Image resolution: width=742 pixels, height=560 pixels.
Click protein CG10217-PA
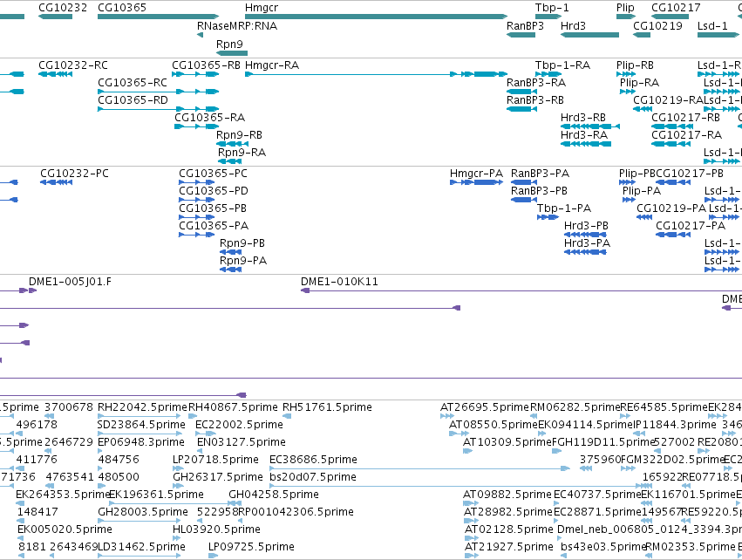coord(691,226)
